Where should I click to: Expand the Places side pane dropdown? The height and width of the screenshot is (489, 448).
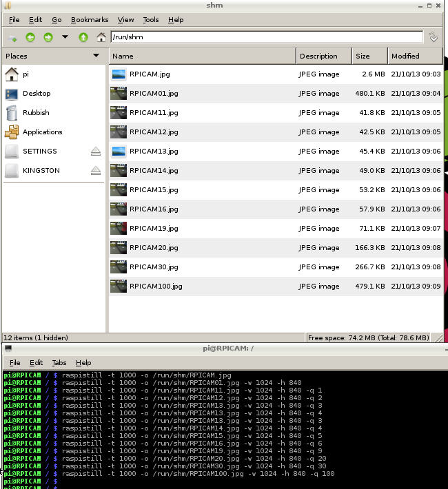point(96,56)
